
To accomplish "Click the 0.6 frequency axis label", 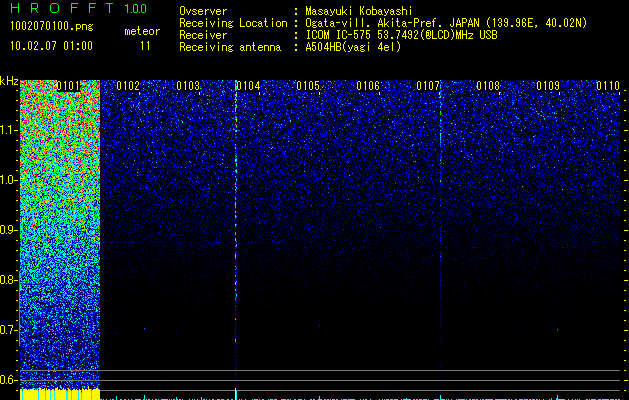I will (x=8, y=380).
